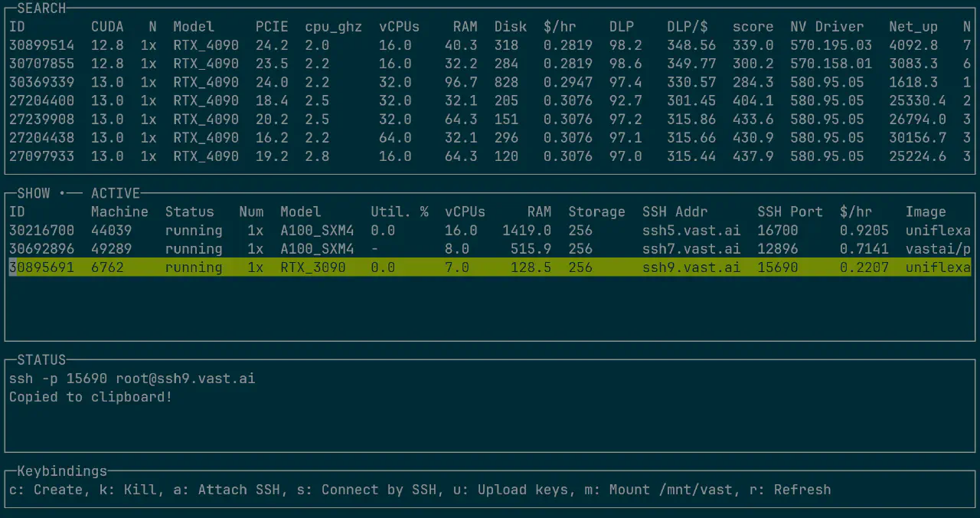Click the SHOW label in the panel title

coord(34,193)
